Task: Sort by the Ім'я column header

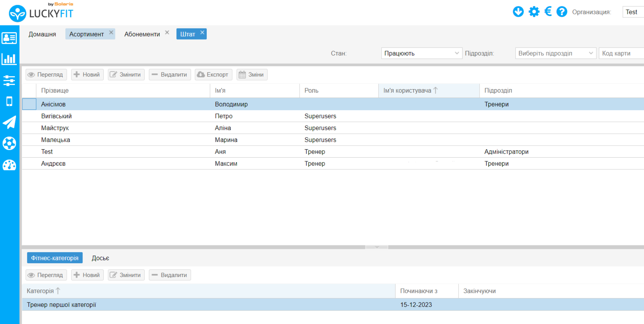Action: [255, 91]
